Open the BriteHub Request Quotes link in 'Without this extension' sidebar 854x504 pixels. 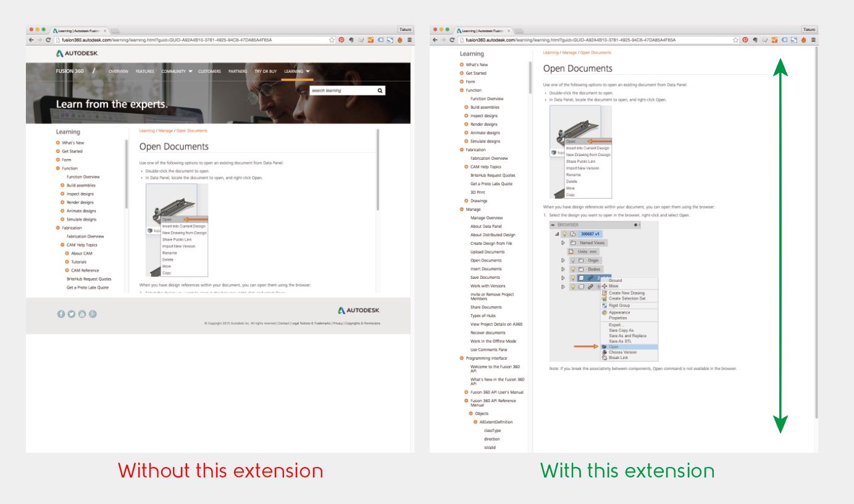point(89,279)
